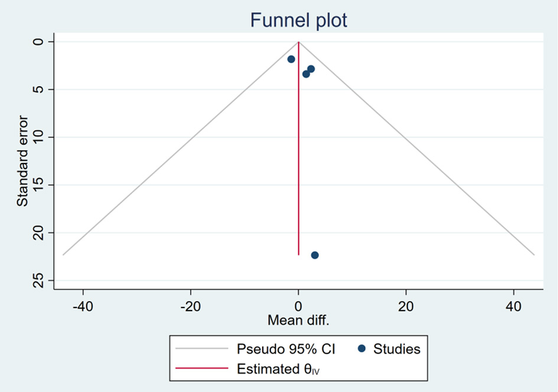Image resolution: width=558 pixels, height=392 pixels.
Task: Click the leftmost study dot near the funnel top
Action: pos(291,59)
